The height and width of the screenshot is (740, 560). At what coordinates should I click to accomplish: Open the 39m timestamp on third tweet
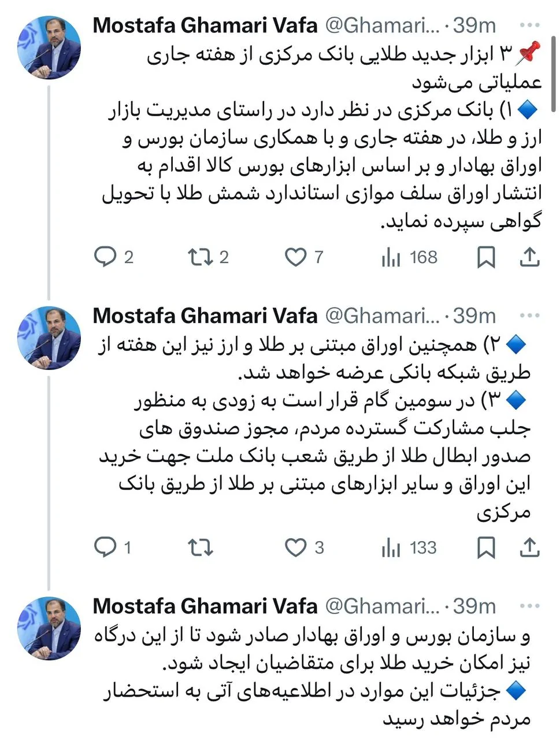click(474, 606)
